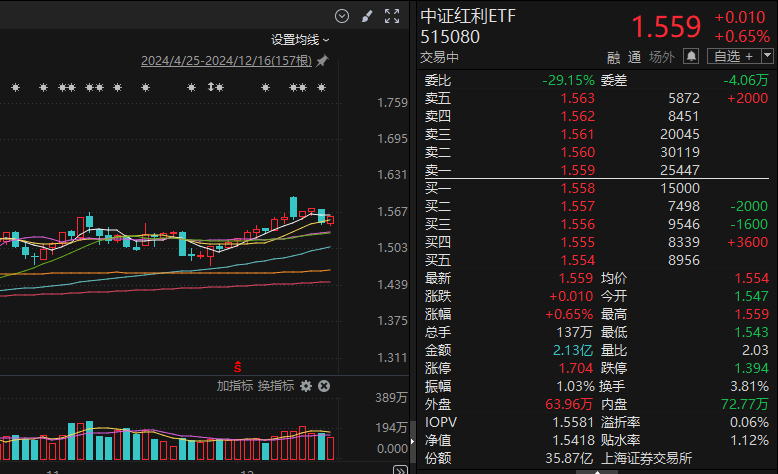Add stock via 自选 + button
The image size is (778, 474).
(734, 56)
